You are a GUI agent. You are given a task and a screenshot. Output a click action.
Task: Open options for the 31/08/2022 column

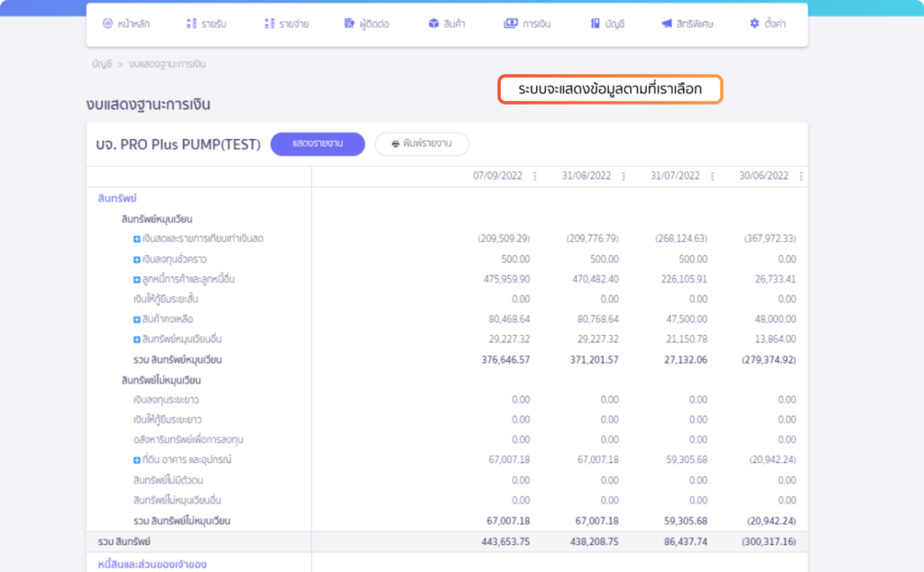[624, 176]
